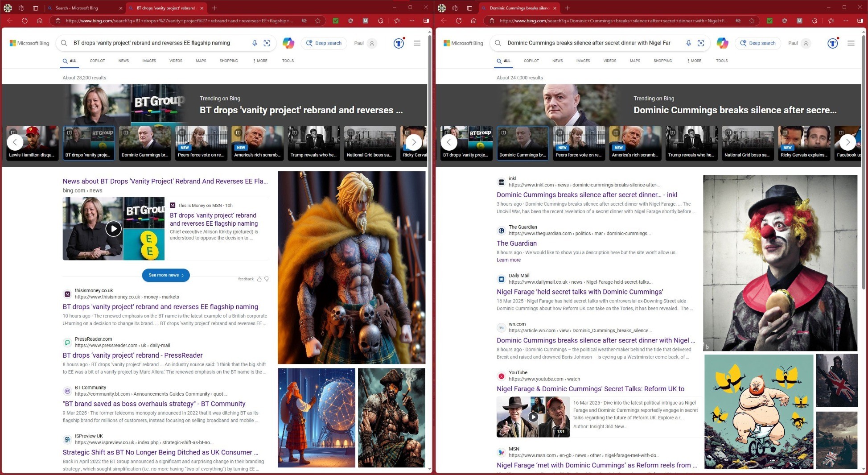868x475 pixels.
Task: Refresh the page in the left BT window
Action: (x=25, y=21)
